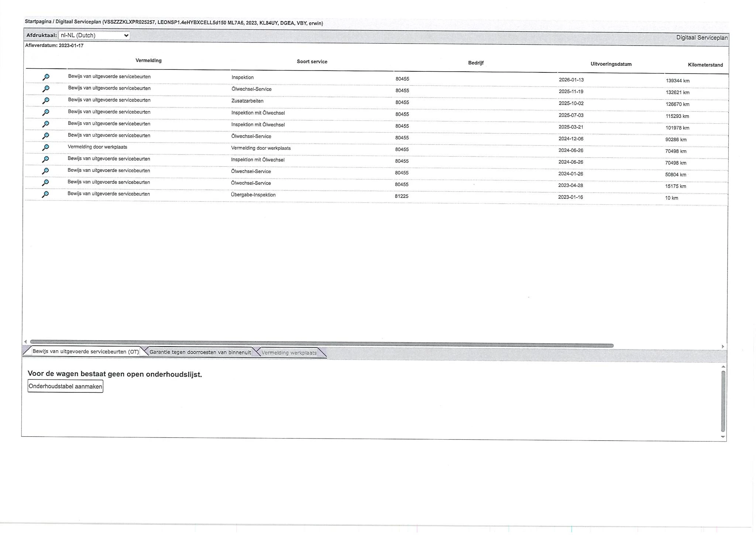Select the 139344 km mileage cell
756x535 pixels.
coord(678,81)
